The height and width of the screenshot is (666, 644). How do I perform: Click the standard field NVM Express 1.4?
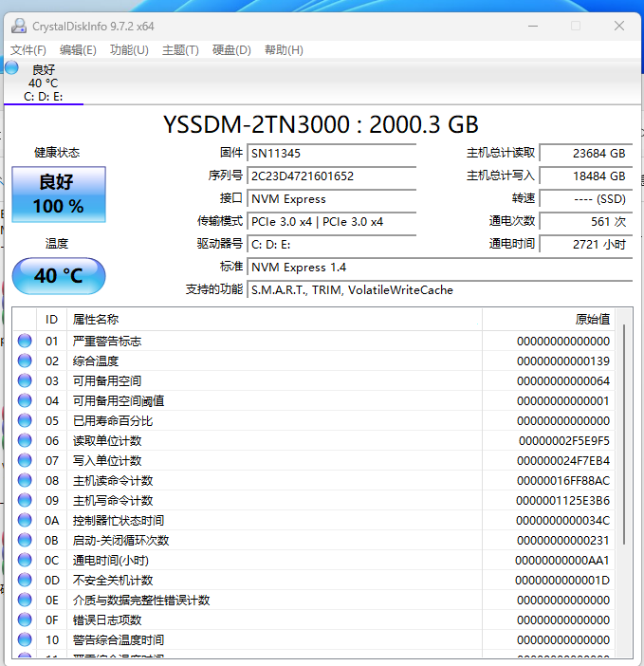(x=440, y=268)
